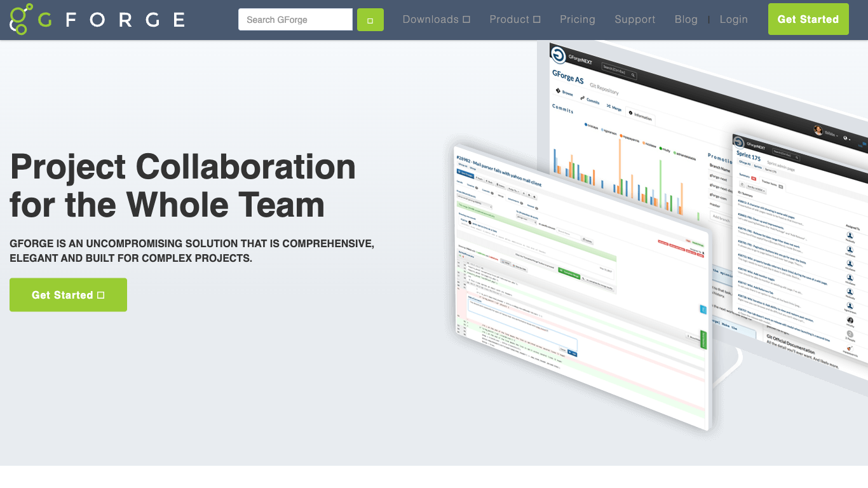868x488 pixels.
Task: Open the Login link
Action: click(734, 20)
